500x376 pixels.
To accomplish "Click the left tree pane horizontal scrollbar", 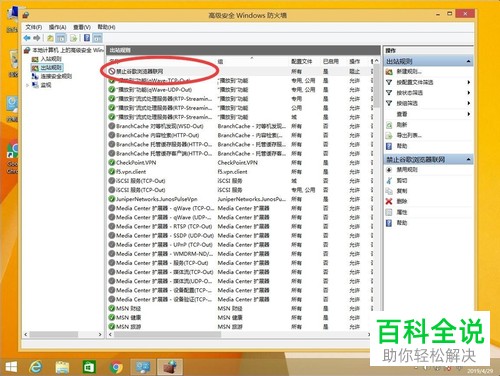I will 53,334.
